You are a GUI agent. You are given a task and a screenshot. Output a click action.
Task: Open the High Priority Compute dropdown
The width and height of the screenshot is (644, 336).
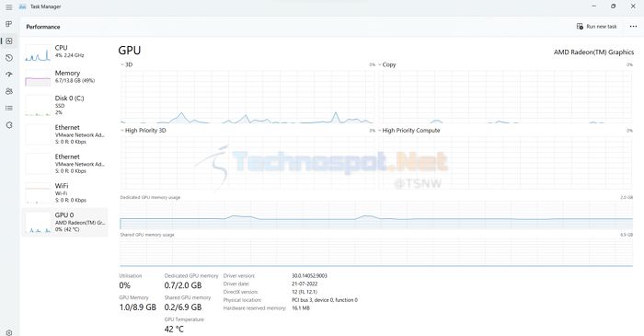pos(409,130)
